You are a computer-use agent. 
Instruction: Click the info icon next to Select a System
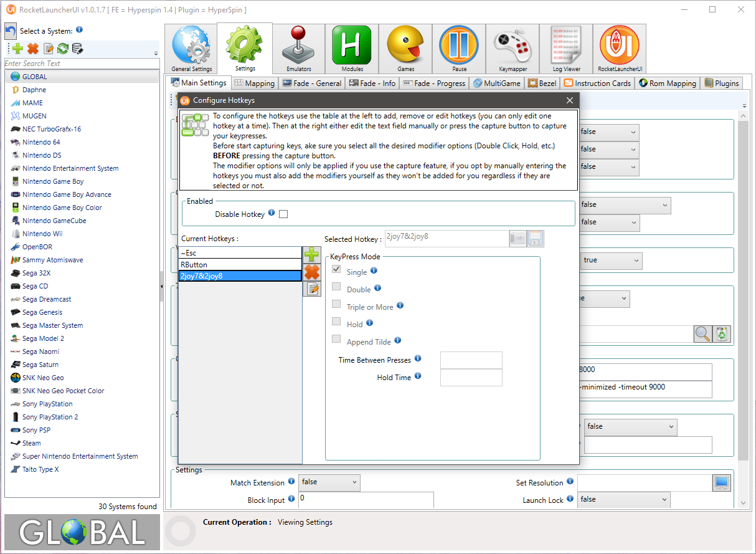pyautogui.click(x=80, y=30)
